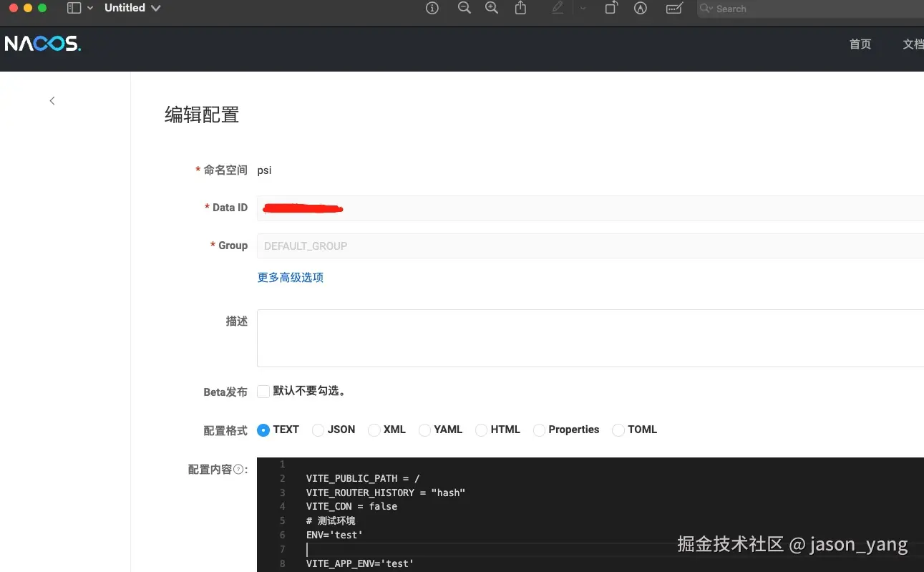
Task: Click the psi namespace value
Action: [264, 170]
